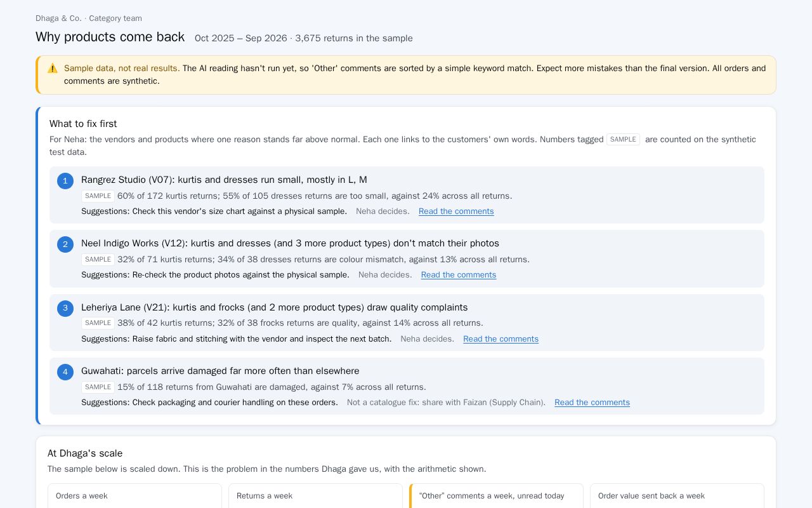Click SAMPLE tag beside 38% of 42 kurtis
This screenshot has height=508, width=812.
point(98,323)
